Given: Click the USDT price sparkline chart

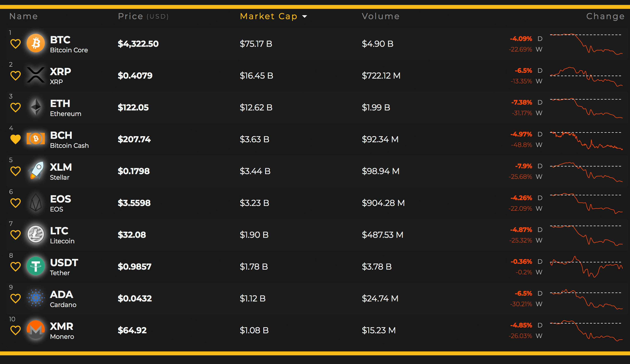Looking at the screenshot, I should tap(586, 267).
